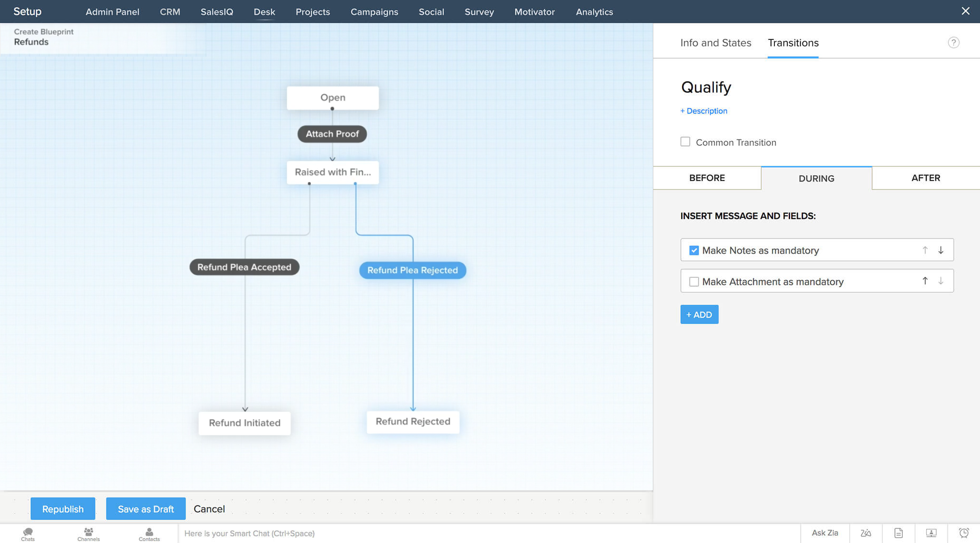This screenshot has height=543, width=980.
Task: Move Make Attachment field up with arrow
Action: (x=925, y=281)
